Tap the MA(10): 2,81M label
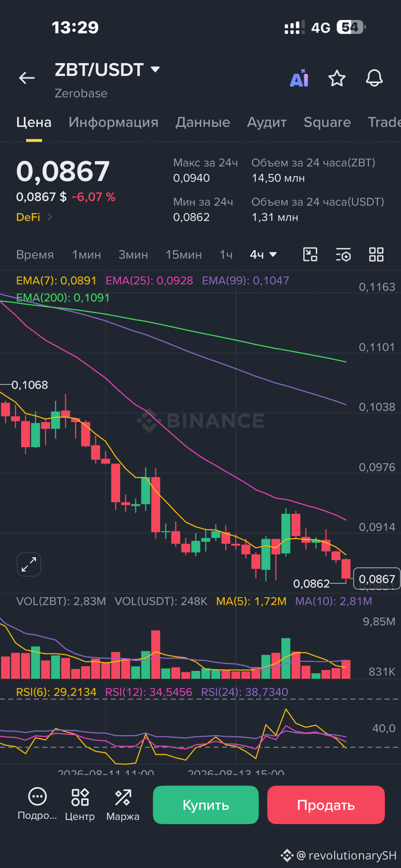The width and height of the screenshot is (401, 868). tap(334, 601)
